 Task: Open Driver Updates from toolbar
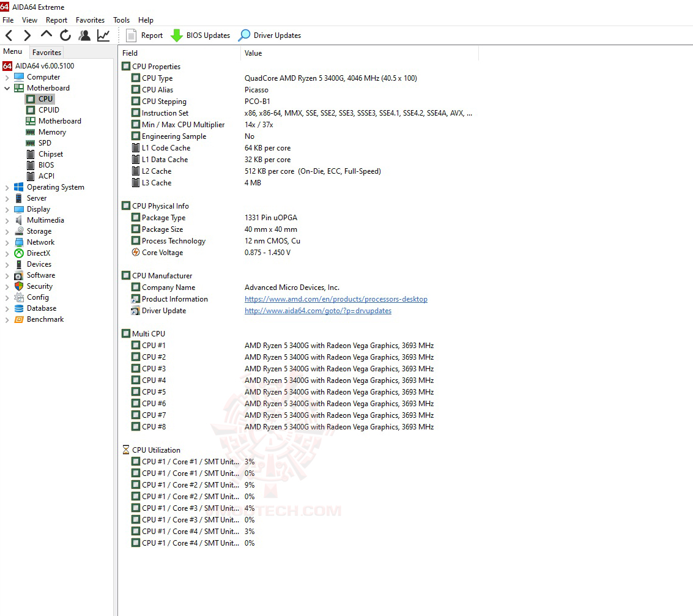tap(270, 35)
